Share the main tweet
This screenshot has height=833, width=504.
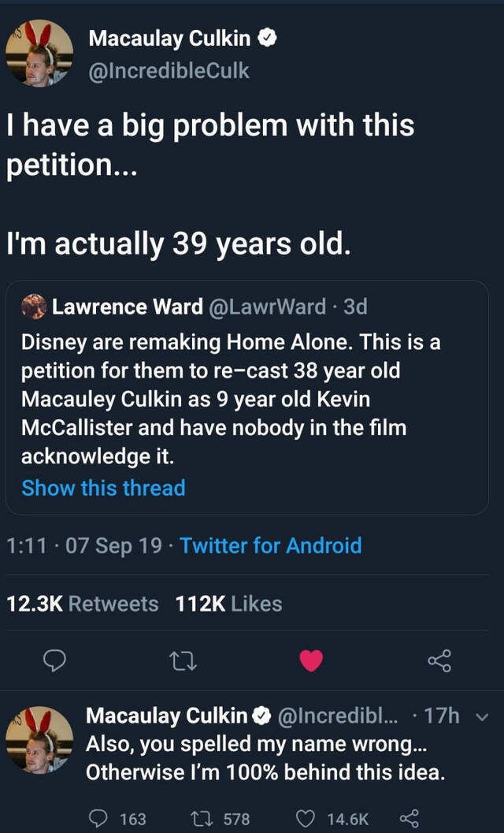click(x=439, y=660)
